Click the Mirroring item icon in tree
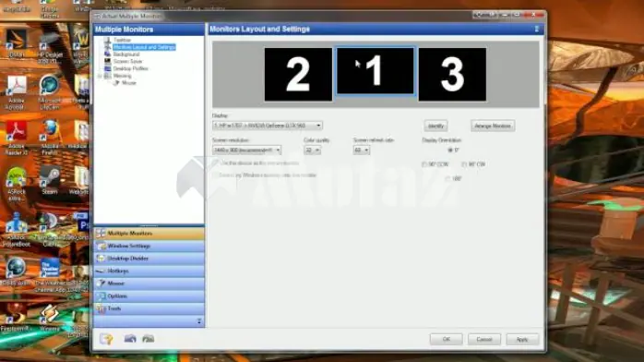 (108, 76)
